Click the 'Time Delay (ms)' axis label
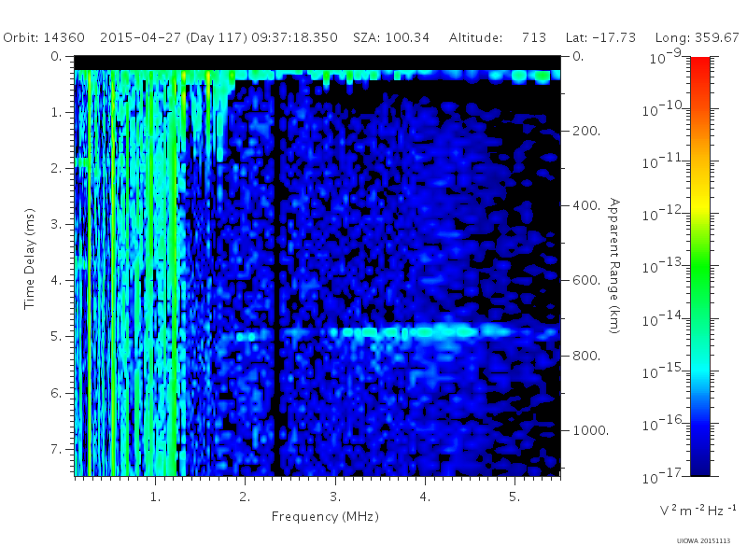The image size is (747, 560). [30, 259]
